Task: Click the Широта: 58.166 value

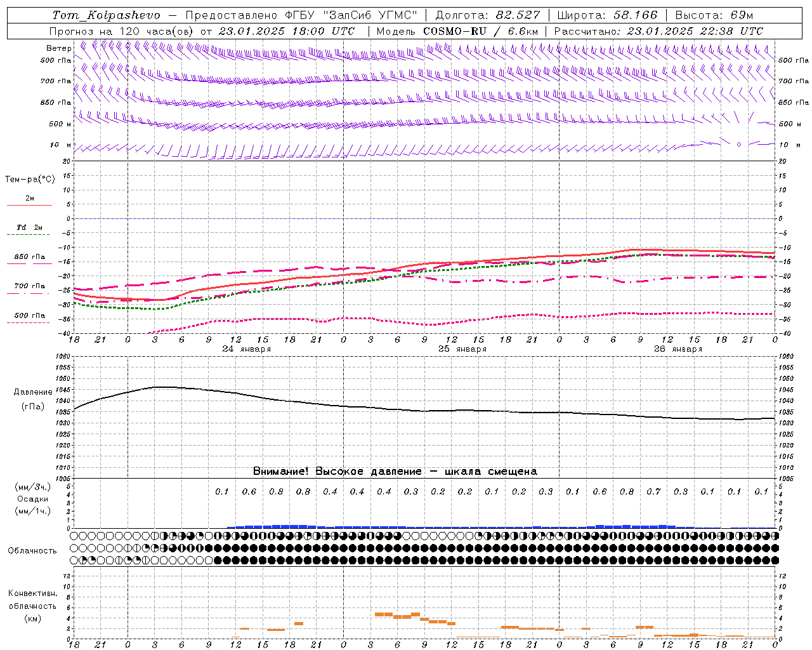Action: point(608,15)
